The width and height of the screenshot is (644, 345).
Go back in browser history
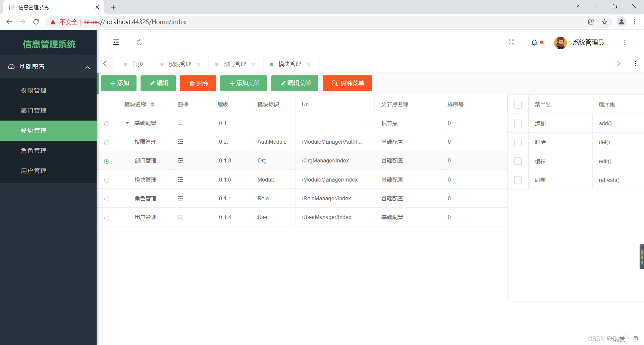point(9,22)
